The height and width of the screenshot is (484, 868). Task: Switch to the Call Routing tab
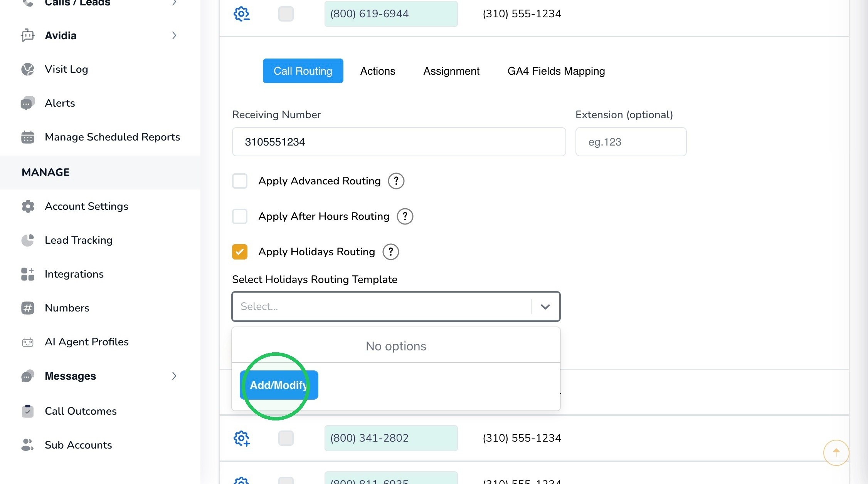(303, 71)
